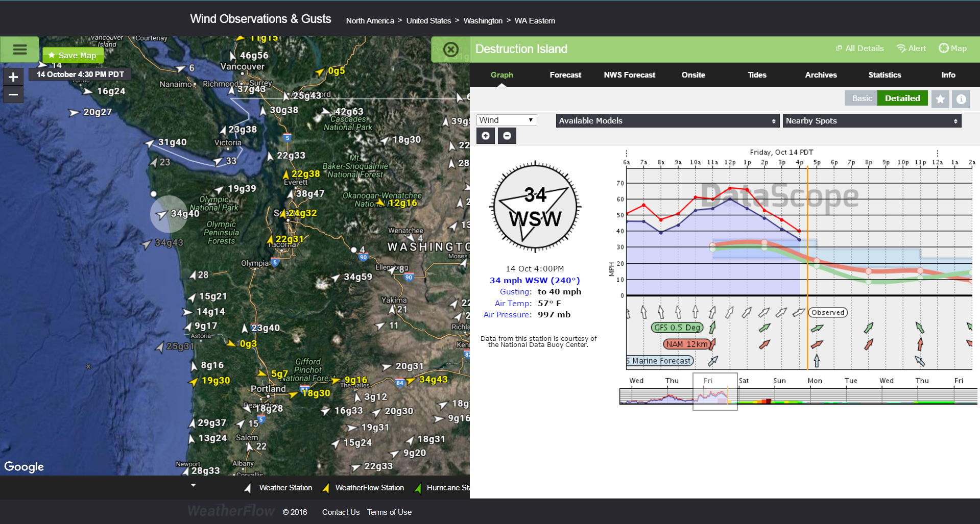980x524 pixels.
Task: Switch to the Onsite tab
Action: click(x=693, y=74)
